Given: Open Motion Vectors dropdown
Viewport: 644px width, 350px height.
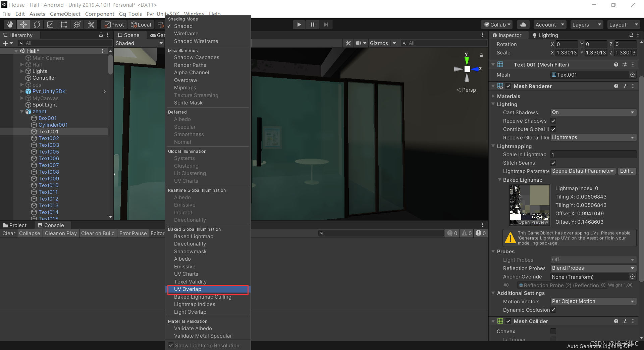Looking at the screenshot, I should [x=593, y=301].
